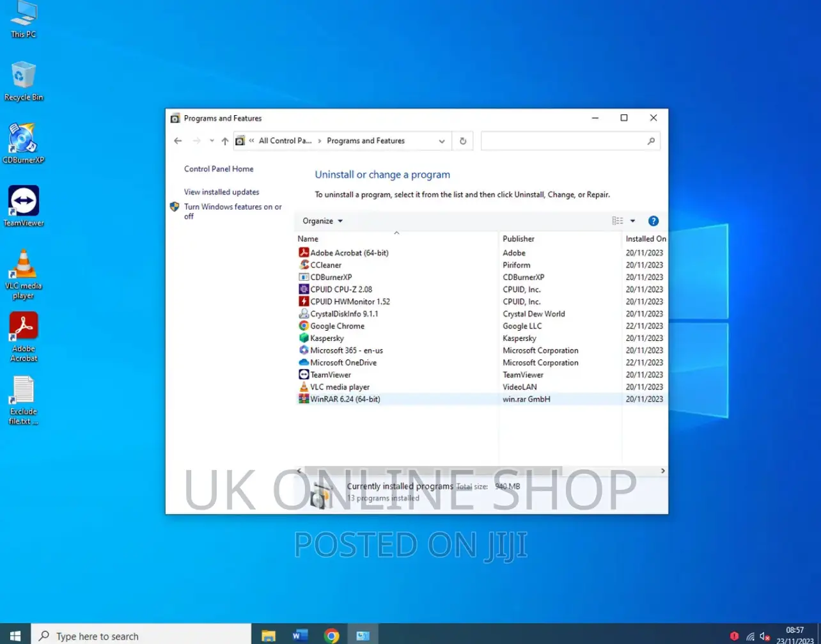The height and width of the screenshot is (644, 821).
Task: Open the help question mark icon
Action: coord(653,221)
